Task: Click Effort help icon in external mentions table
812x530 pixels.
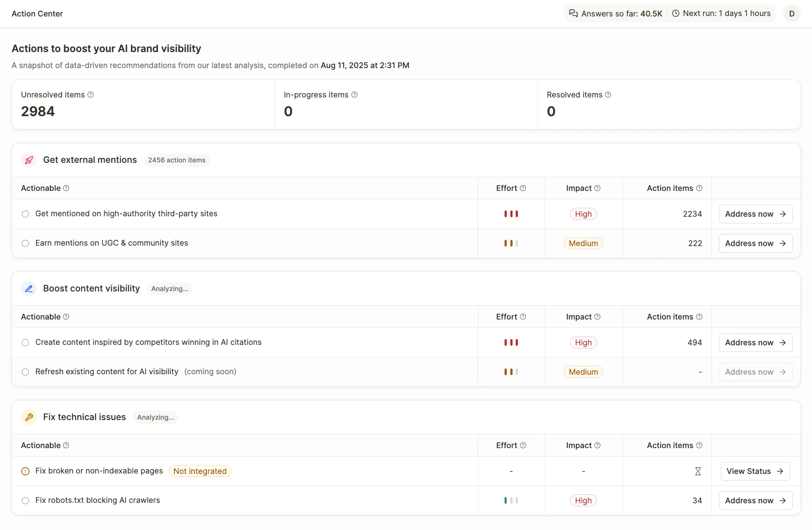Action: (x=523, y=188)
